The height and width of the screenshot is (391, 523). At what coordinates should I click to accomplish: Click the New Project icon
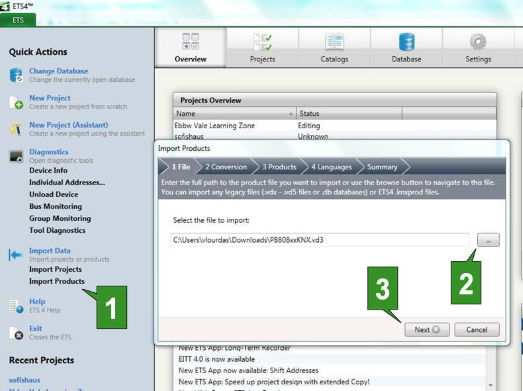click(16, 102)
